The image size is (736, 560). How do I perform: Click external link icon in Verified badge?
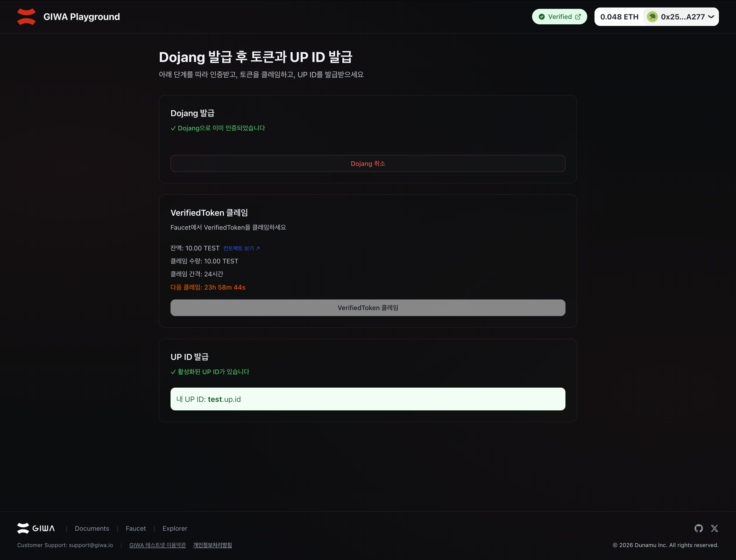[578, 17]
